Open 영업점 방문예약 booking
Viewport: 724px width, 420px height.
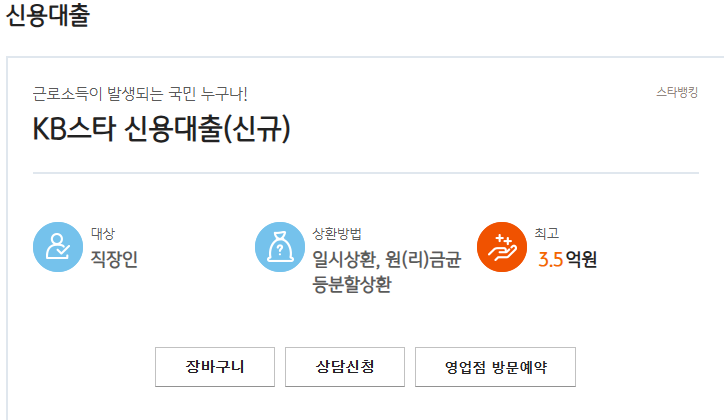[x=495, y=367]
